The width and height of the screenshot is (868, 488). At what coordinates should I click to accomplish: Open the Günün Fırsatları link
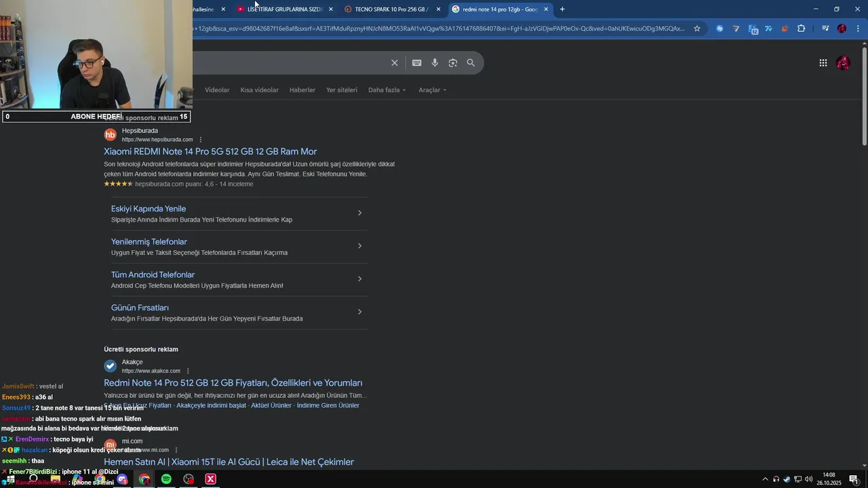click(140, 308)
